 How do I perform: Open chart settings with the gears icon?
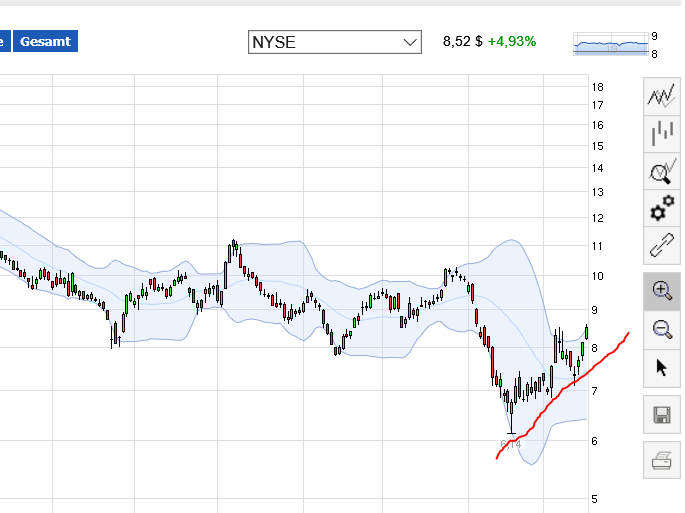(x=661, y=208)
